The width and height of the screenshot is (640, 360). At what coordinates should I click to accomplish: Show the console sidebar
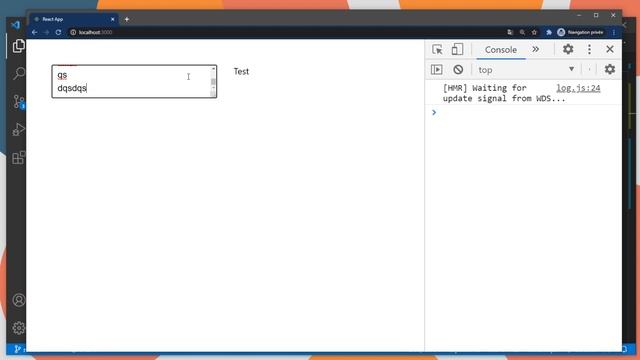tap(436, 69)
